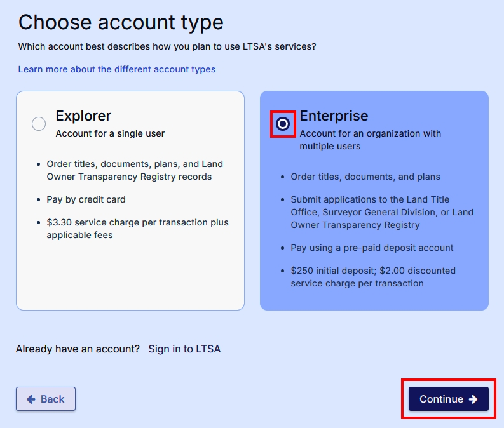The height and width of the screenshot is (428, 504).
Task: Click the Enterprise heading
Action: [334, 116]
